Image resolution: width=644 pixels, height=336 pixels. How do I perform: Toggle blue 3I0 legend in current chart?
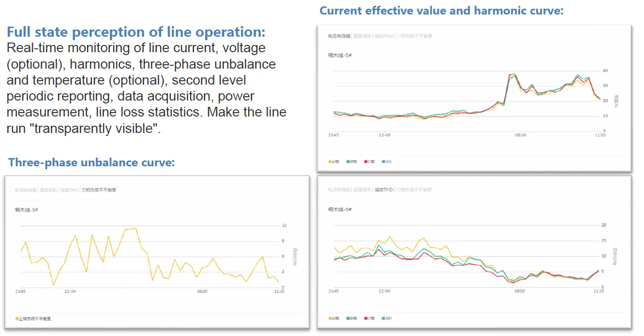(386, 161)
